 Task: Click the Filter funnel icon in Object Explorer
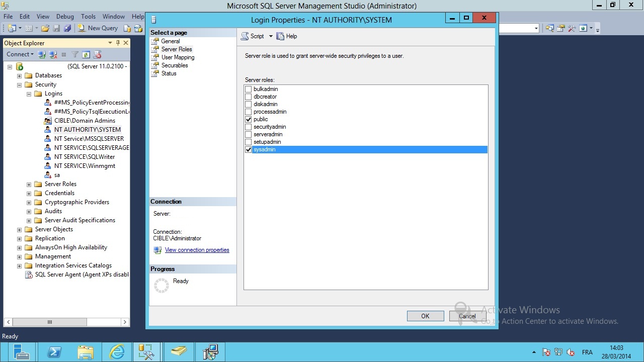75,54
